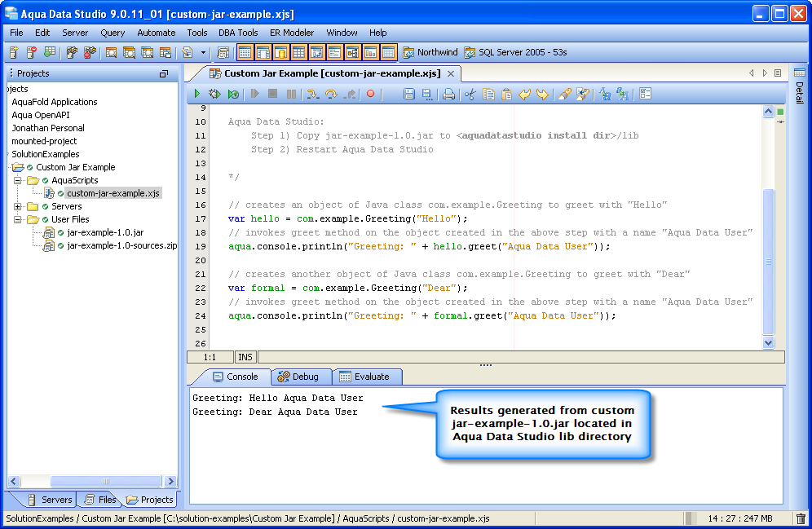The image size is (812, 529).
Task: Toggle the bar chart panel button
Action: pyautogui.click(x=371, y=52)
